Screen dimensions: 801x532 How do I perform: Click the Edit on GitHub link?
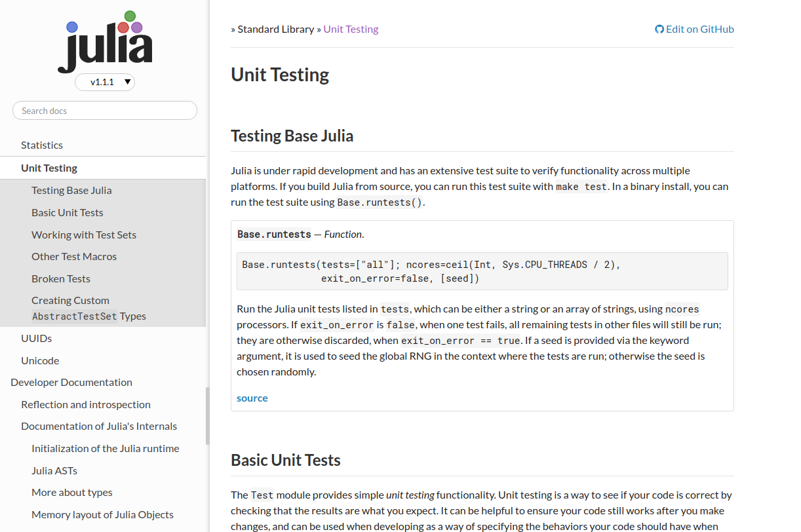tap(695, 29)
